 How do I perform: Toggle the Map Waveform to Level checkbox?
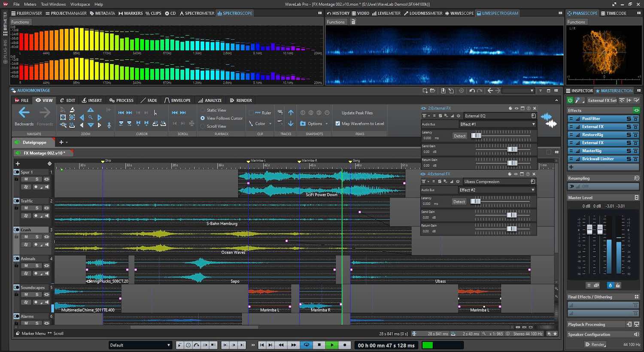pos(337,124)
